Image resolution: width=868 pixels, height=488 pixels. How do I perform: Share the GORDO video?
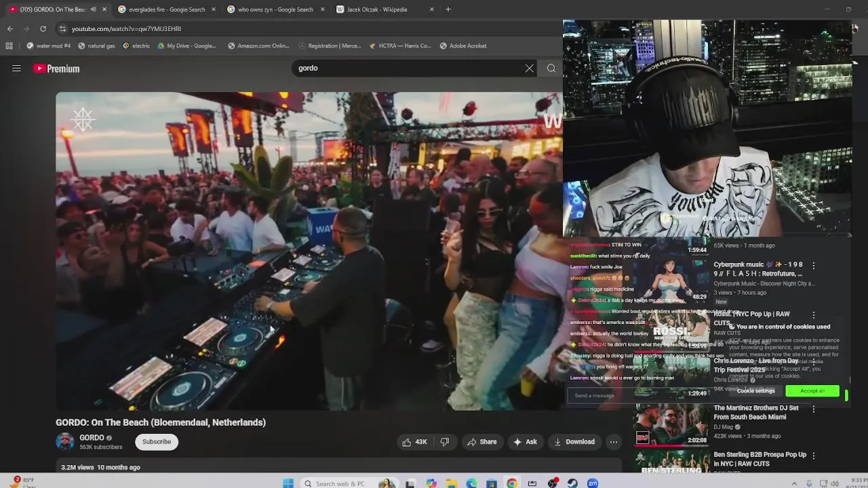pos(481,442)
